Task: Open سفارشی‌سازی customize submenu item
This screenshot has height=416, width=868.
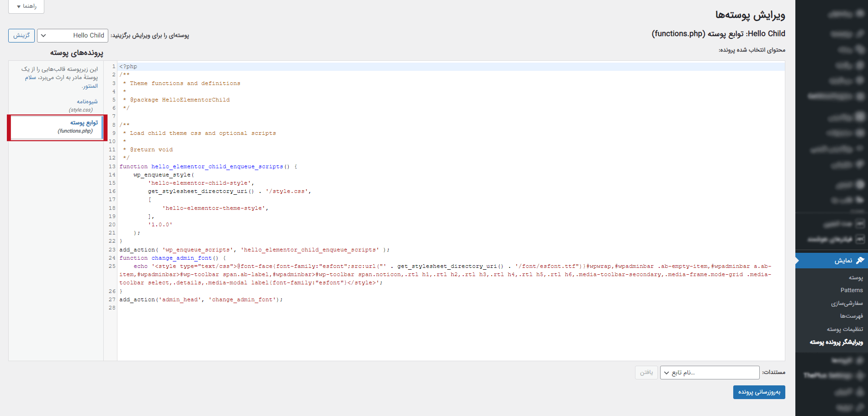Action: 847,303
